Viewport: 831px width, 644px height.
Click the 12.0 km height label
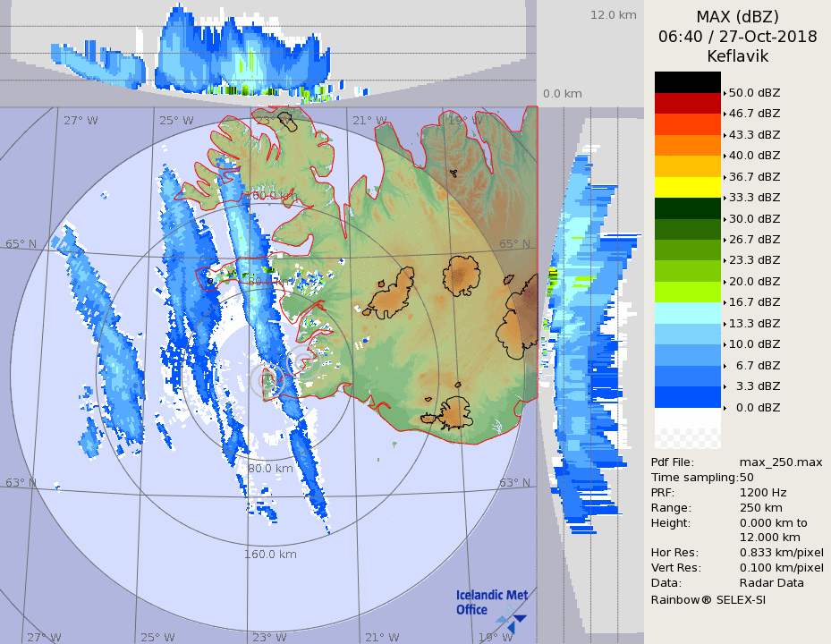613,15
